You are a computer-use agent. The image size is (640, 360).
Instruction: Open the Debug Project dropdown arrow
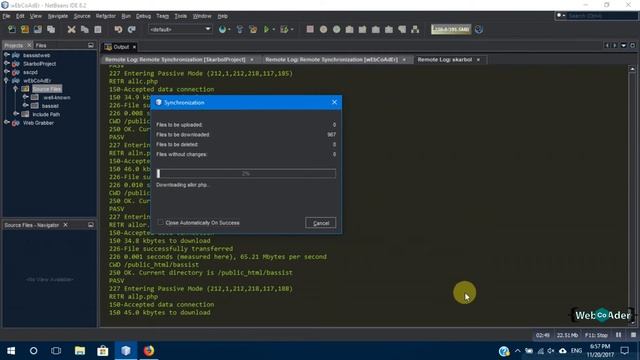pyautogui.click(x=292, y=30)
